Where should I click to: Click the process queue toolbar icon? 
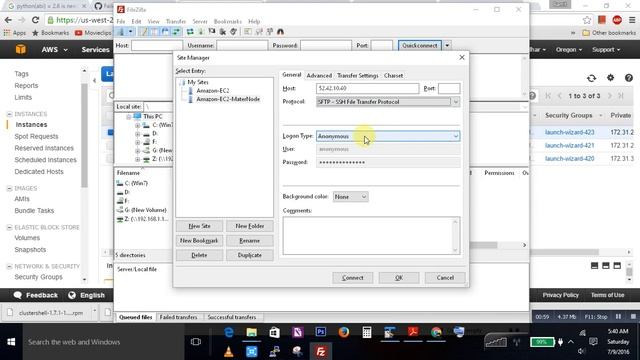(x=201, y=32)
